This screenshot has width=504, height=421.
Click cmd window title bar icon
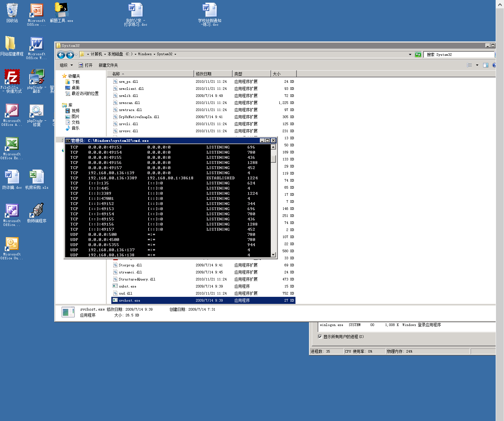coord(68,141)
